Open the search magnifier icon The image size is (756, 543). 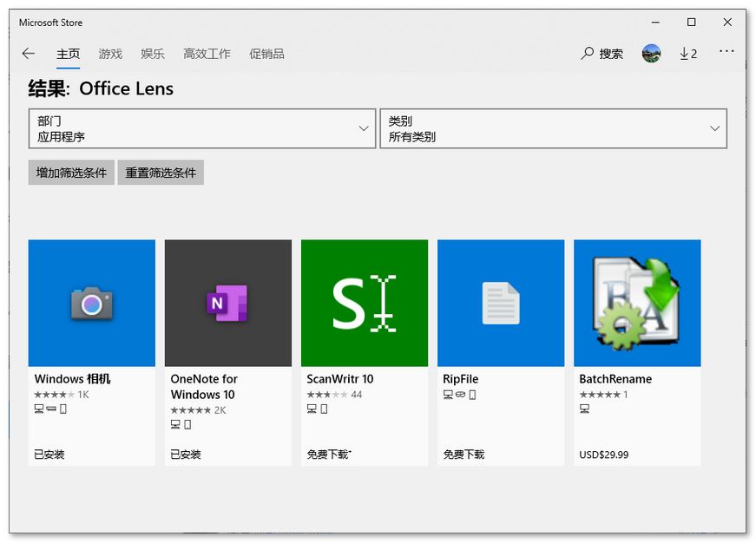tap(588, 54)
